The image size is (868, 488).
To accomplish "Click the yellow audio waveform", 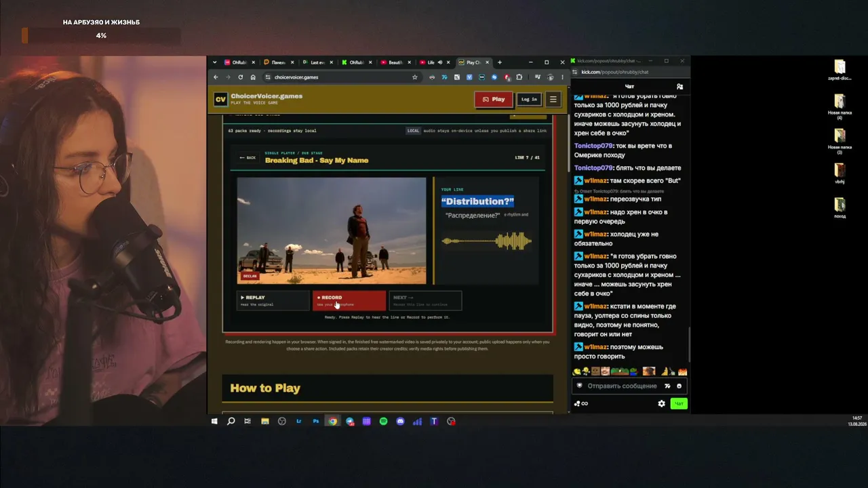I will coord(486,241).
